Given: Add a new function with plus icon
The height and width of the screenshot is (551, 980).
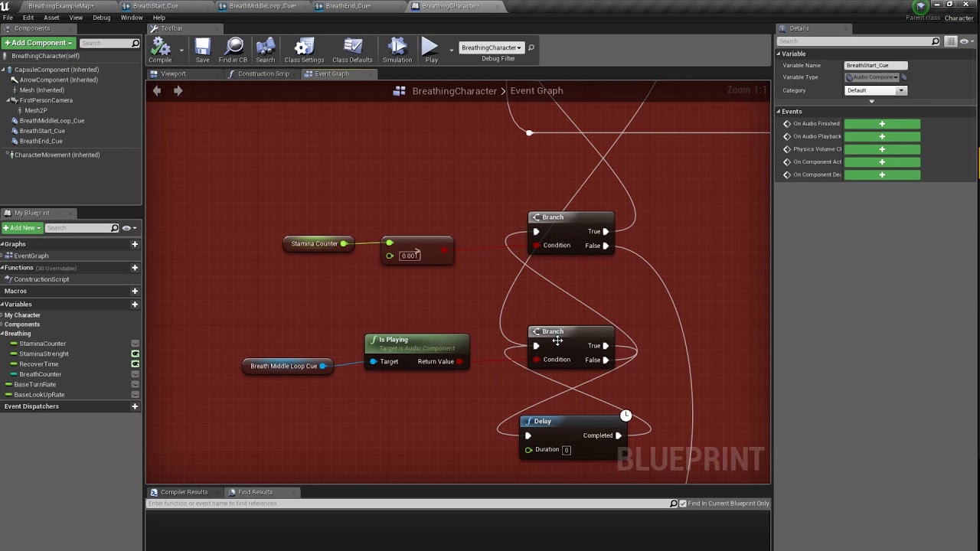Looking at the screenshot, I should click(x=135, y=268).
